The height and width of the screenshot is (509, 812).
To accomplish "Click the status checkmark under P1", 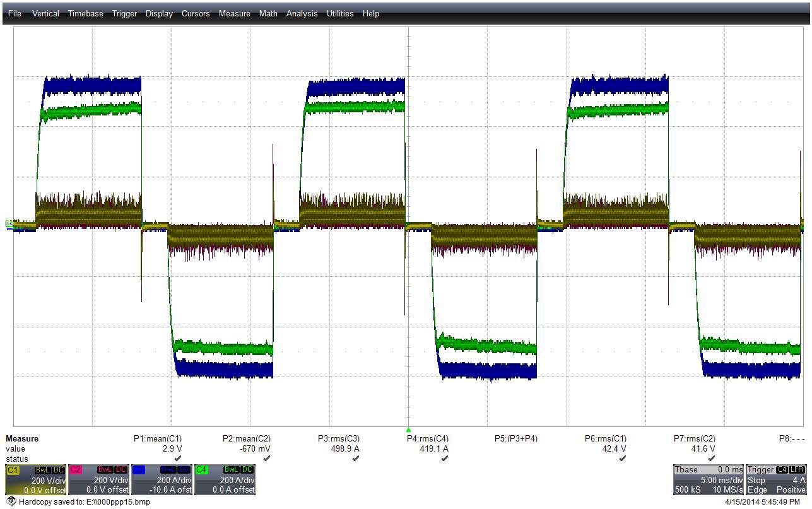I will tap(177, 459).
